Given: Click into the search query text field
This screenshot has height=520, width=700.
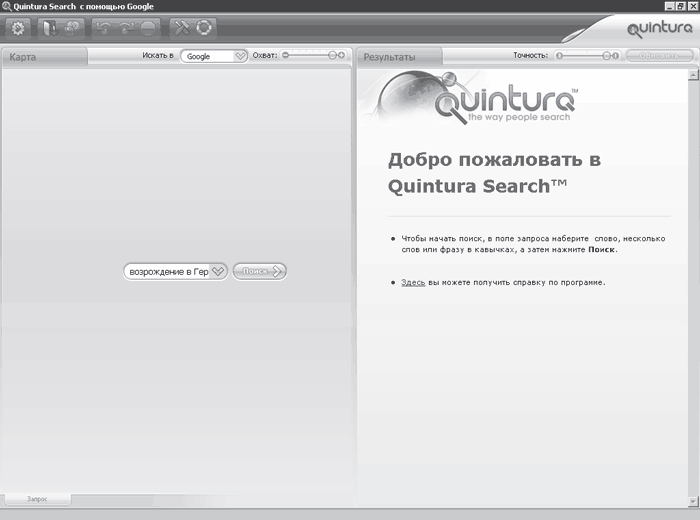Looking at the screenshot, I should pyautogui.click(x=168, y=271).
